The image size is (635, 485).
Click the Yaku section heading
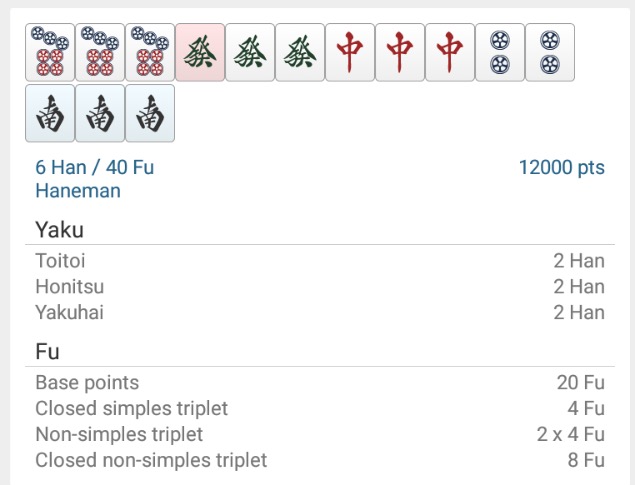60,230
